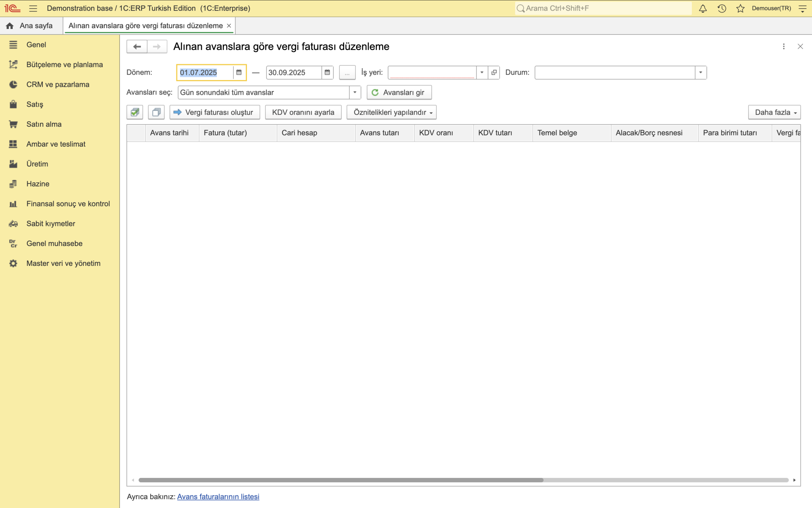Click the start date calendar icon
This screenshot has width=812, height=508.
tap(239, 73)
